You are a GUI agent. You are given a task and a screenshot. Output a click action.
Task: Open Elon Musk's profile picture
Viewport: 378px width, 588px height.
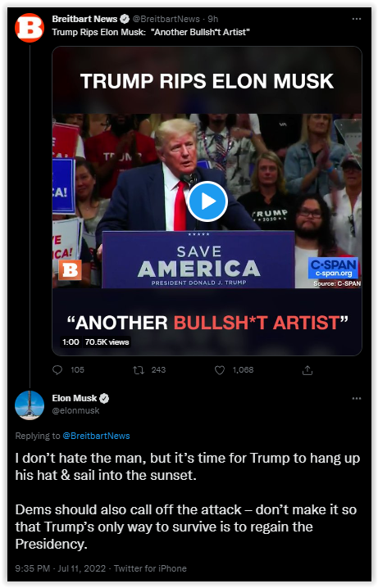(x=30, y=405)
